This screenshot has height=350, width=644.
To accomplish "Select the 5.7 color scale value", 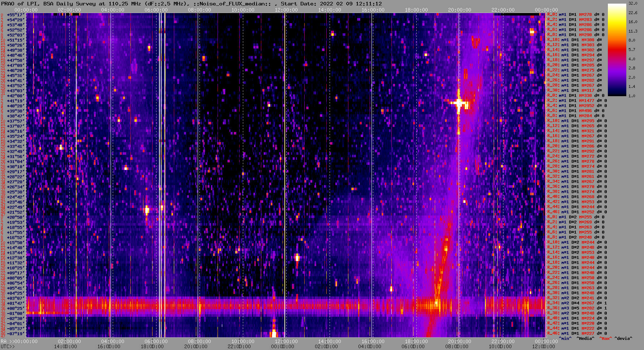I will coord(632,50).
